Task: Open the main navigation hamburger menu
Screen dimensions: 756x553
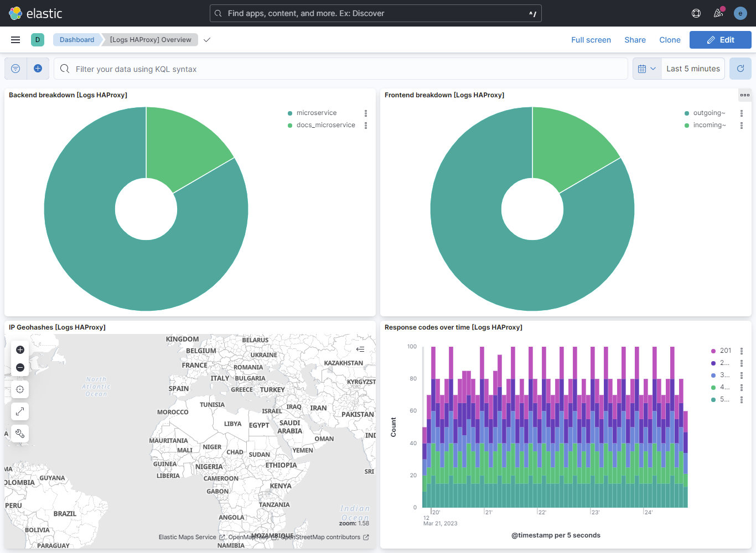Action: (x=15, y=39)
